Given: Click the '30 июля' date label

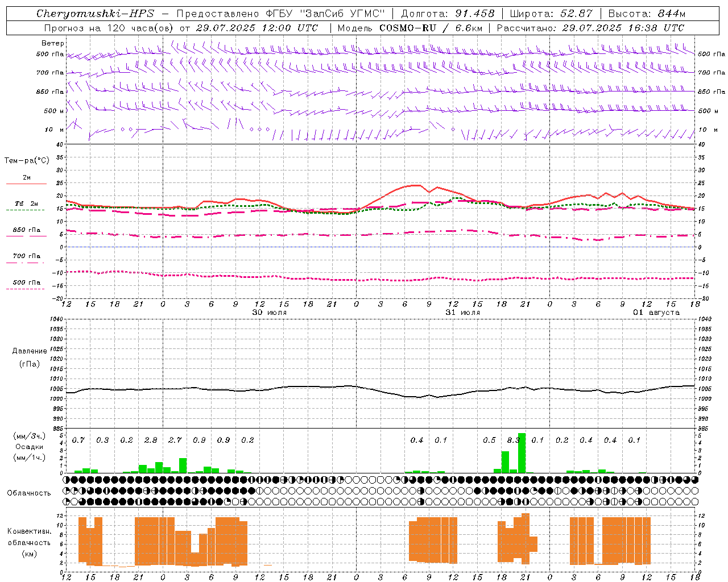Looking at the screenshot, I should tap(270, 313).
